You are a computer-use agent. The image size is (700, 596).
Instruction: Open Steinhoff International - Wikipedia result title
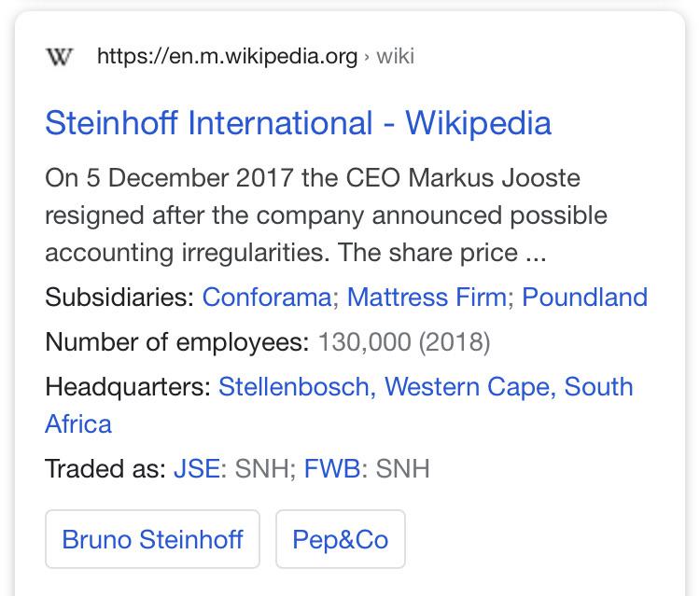pos(298,123)
